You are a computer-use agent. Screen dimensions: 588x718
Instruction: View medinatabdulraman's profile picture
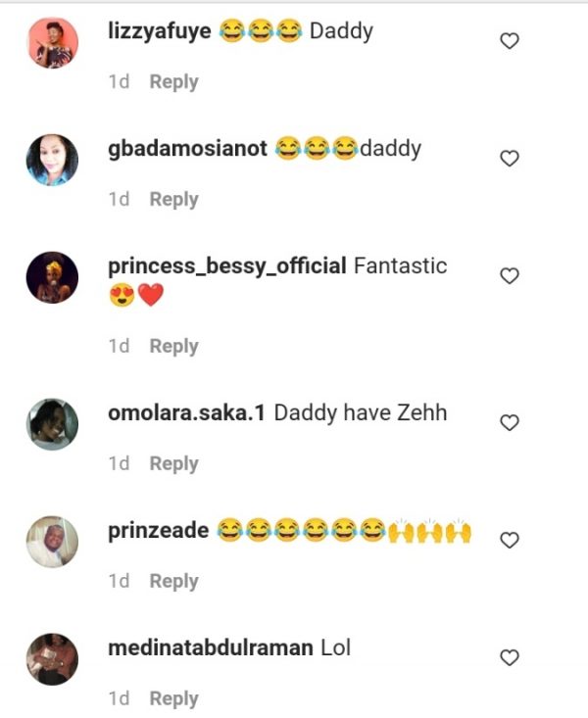pyautogui.click(x=52, y=658)
